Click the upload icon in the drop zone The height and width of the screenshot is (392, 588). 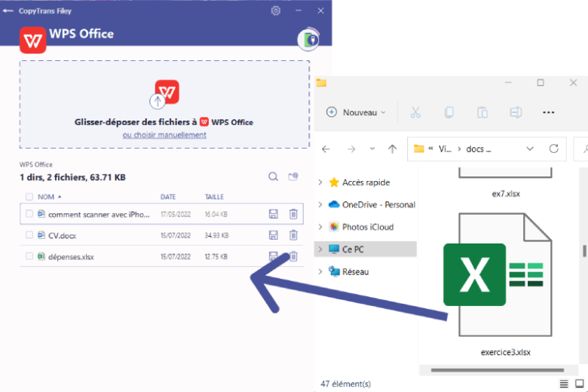click(158, 101)
